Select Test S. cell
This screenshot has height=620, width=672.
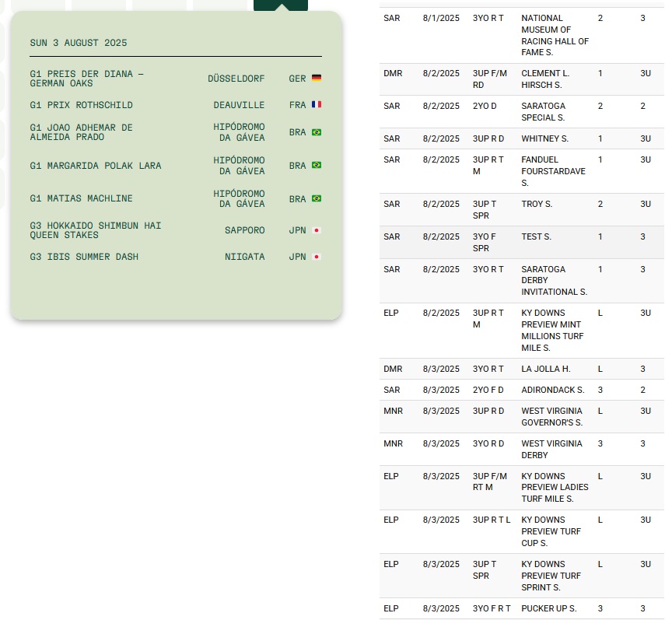[x=536, y=236]
